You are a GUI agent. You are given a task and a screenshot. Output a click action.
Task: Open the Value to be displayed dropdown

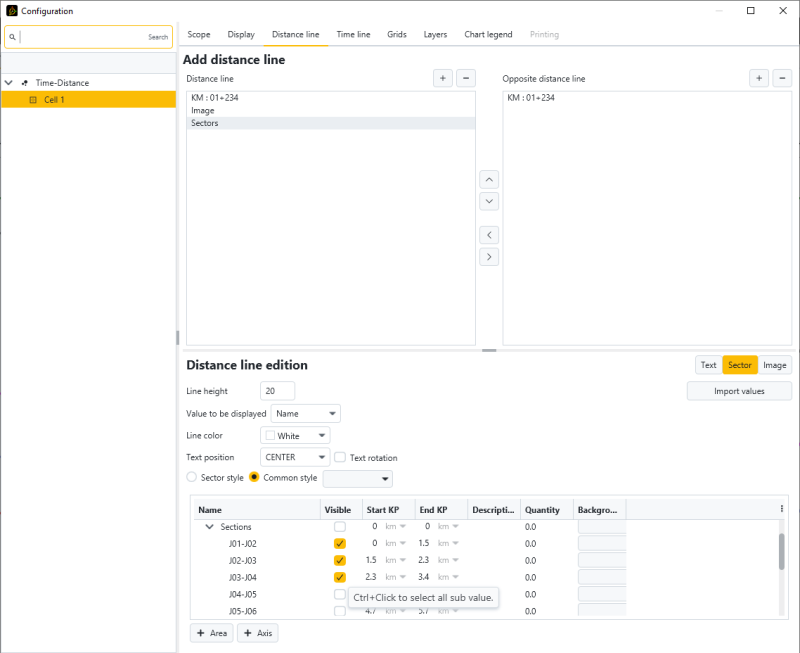point(306,413)
